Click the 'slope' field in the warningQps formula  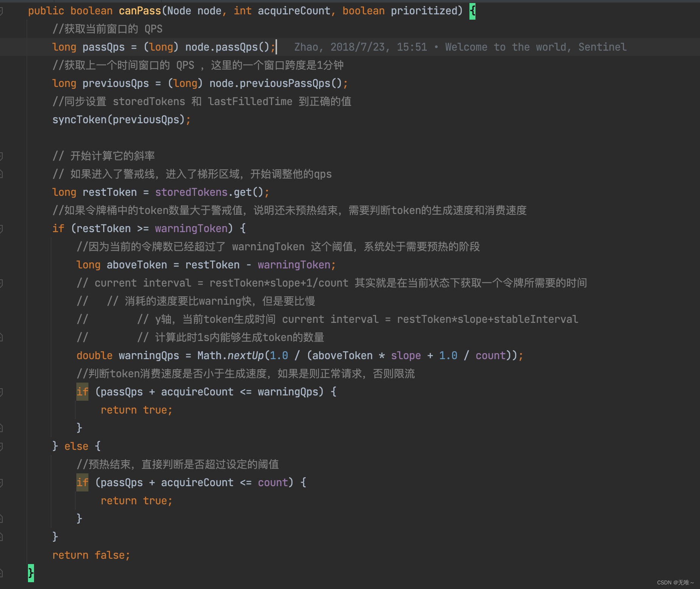[x=406, y=355]
